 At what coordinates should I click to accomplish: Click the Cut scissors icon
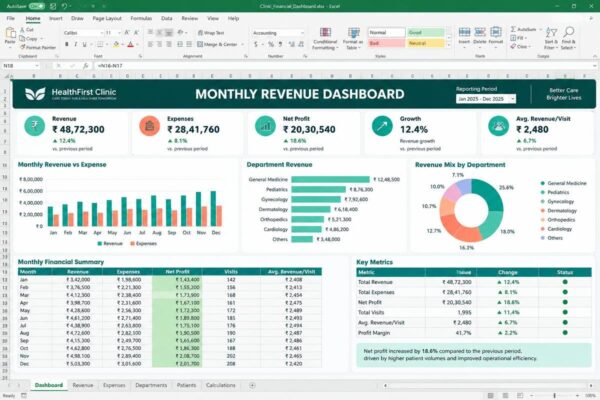click(x=22, y=29)
